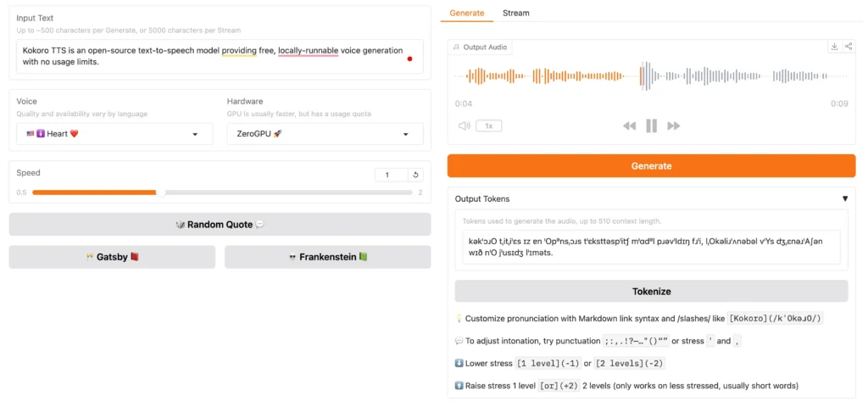Open the Voice dropdown showing Heart

[114, 134]
